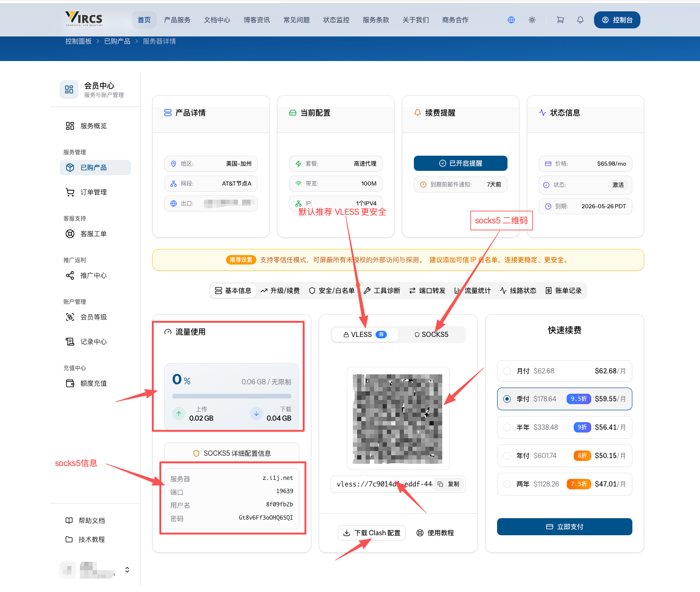Open the 关于我们 menu item
Viewport: 700px width, 592px height.
[416, 20]
